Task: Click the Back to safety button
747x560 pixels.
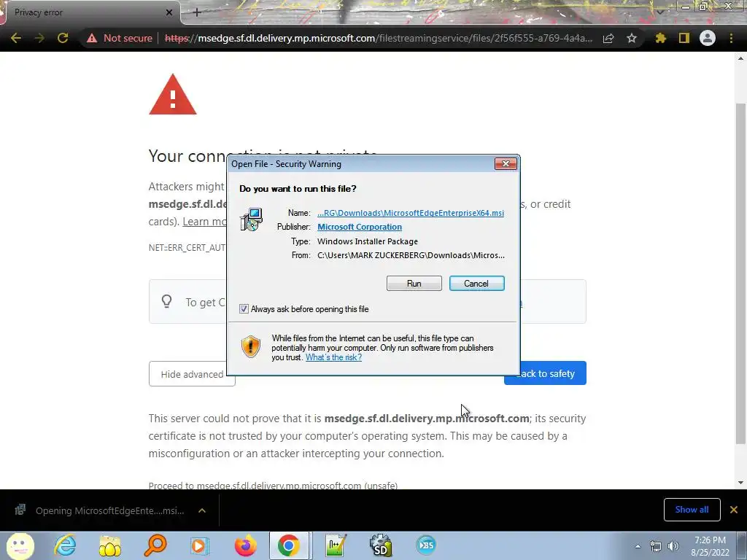Action: click(x=545, y=373)
